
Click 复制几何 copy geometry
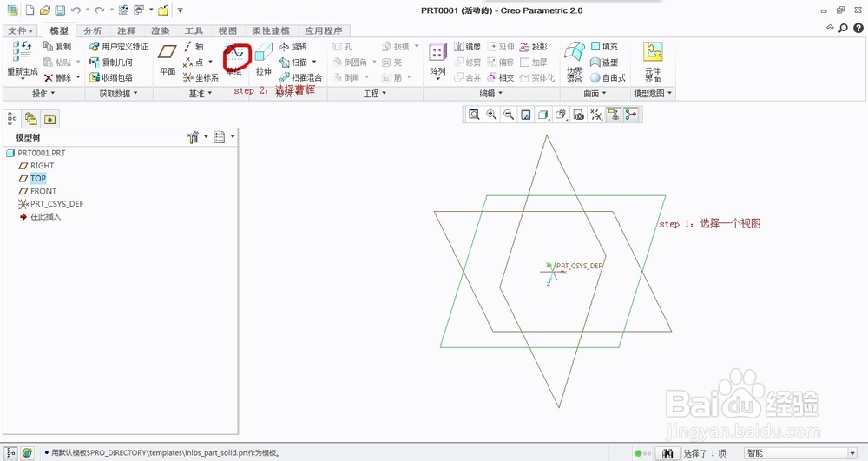pyautogui.click(x=111, y=62)
